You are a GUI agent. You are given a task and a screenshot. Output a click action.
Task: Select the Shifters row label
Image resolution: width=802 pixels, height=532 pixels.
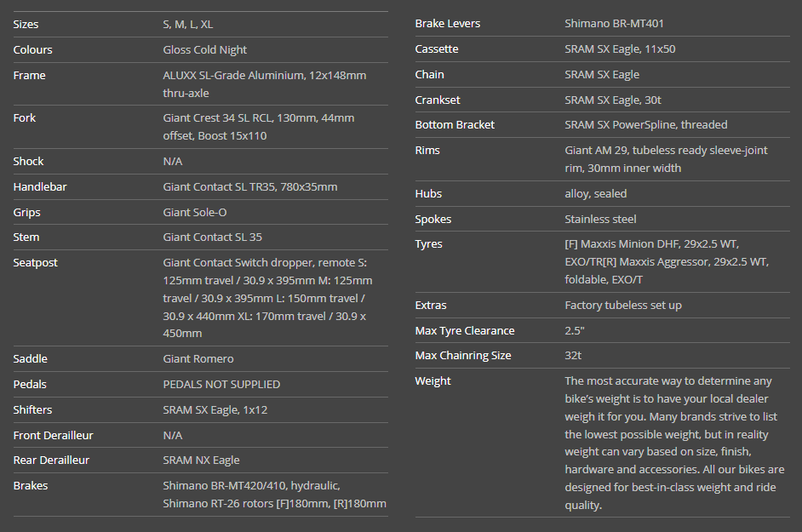[33, 410]
